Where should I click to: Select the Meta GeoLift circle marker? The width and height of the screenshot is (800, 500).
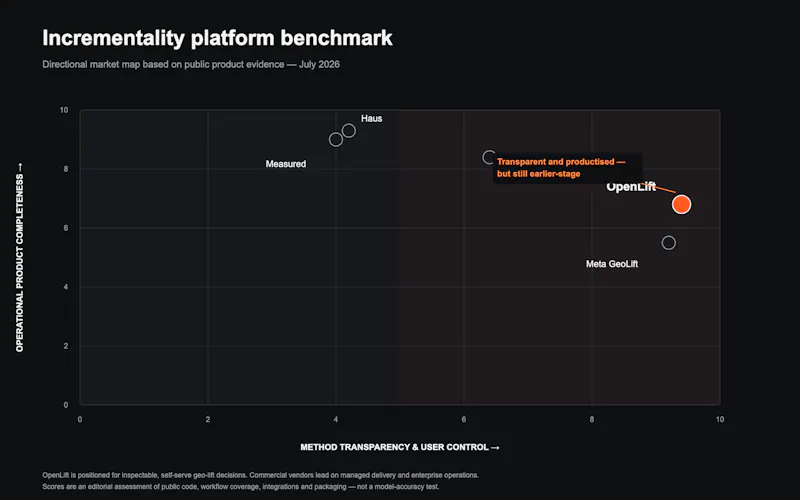pos(668,243)
